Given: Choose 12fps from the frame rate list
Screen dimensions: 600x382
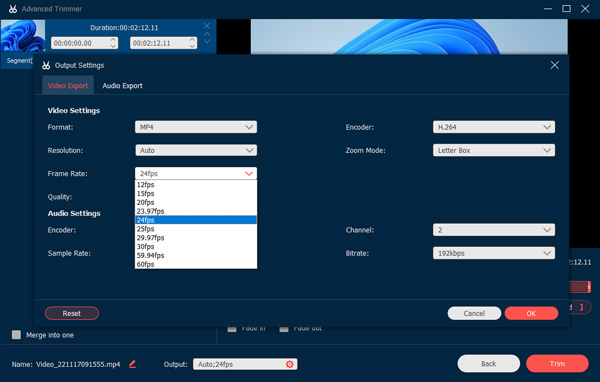Looking at the screenshot, I should point(196,184).
